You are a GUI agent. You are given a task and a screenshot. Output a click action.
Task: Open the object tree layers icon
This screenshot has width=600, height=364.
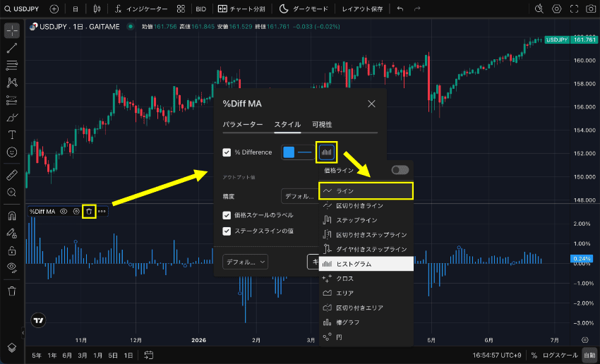[12, 347]
